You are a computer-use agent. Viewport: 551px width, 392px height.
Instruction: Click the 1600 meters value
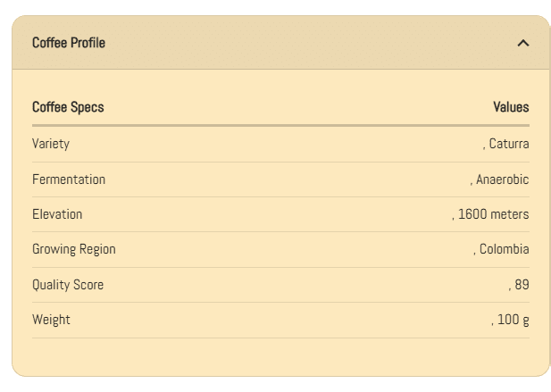pos(493,214)
